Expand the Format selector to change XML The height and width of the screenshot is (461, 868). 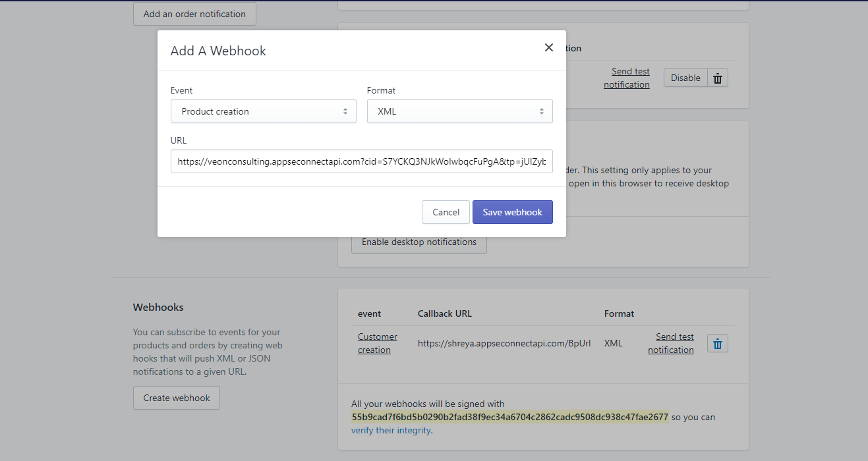coord(459,111)
